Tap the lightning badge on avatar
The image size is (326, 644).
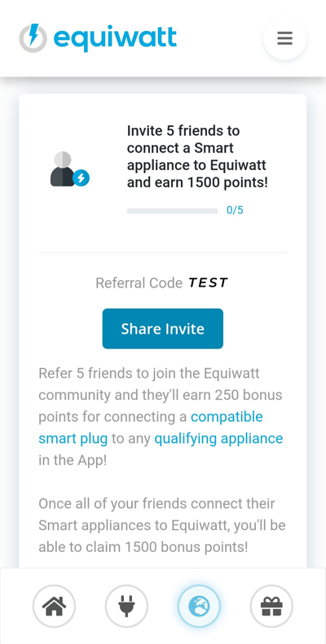pyautogui.click(x=81, y=178)
